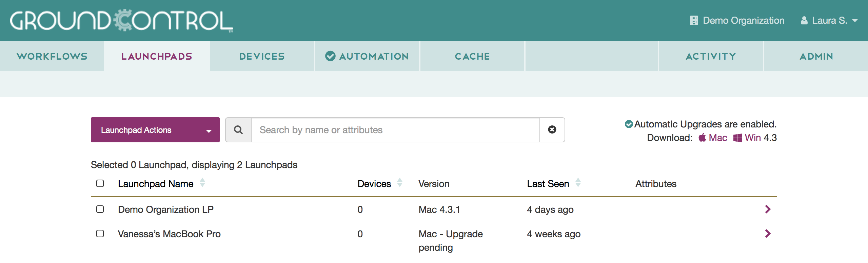The height and width of the screenshot is (263, 868).
Task: Open Demo Organization LP details arrow
Action: coord(768,209)
